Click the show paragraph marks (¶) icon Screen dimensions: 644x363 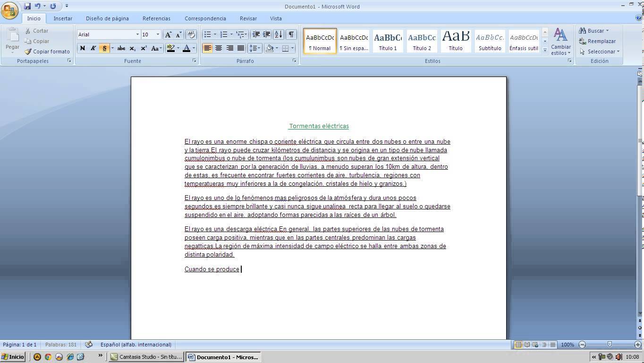[x=291, y=35]
